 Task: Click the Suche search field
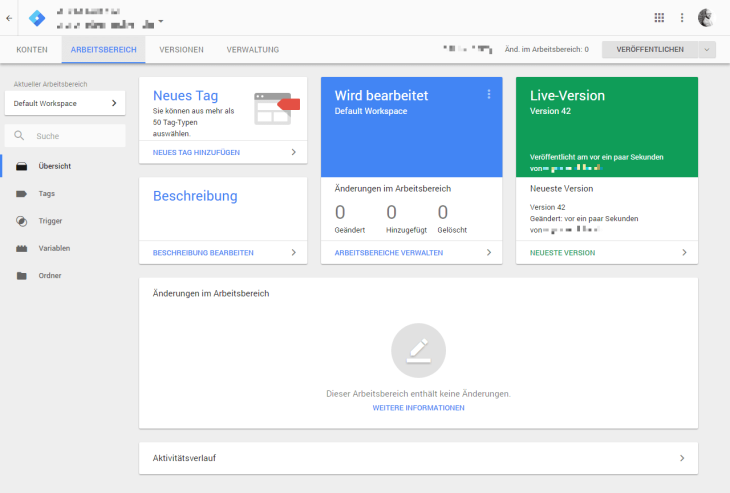tap(65, 136)
